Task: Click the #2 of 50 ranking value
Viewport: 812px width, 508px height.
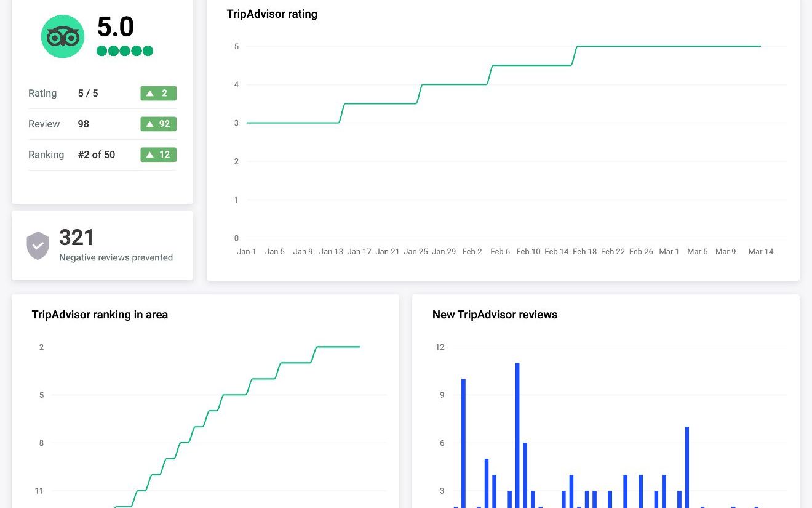Action: click(x=97, y=155)
